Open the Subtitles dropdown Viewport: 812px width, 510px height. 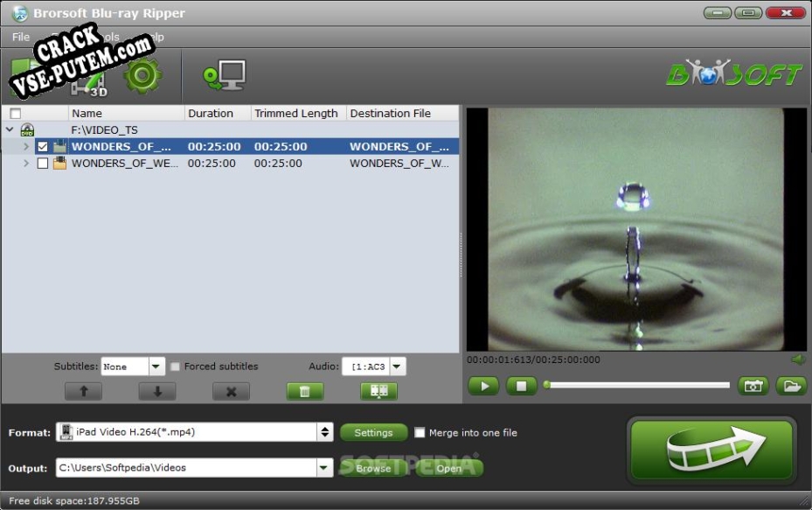point(156,367)
